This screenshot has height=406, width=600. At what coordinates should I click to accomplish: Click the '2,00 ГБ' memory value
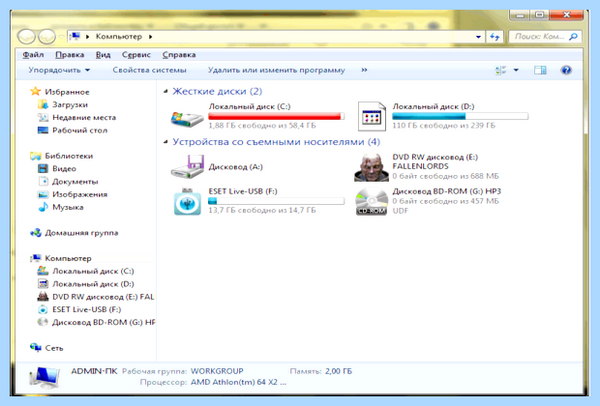click(339, 371)
